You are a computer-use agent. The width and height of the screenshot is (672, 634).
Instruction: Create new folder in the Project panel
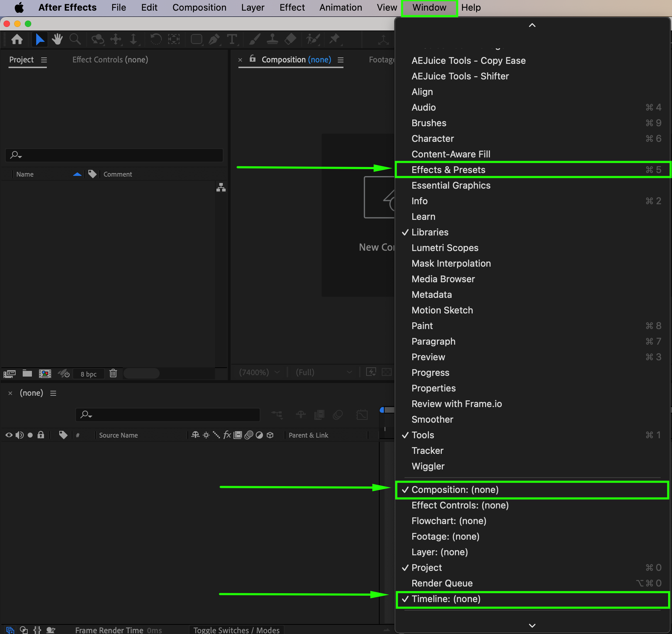click(27, 373)
